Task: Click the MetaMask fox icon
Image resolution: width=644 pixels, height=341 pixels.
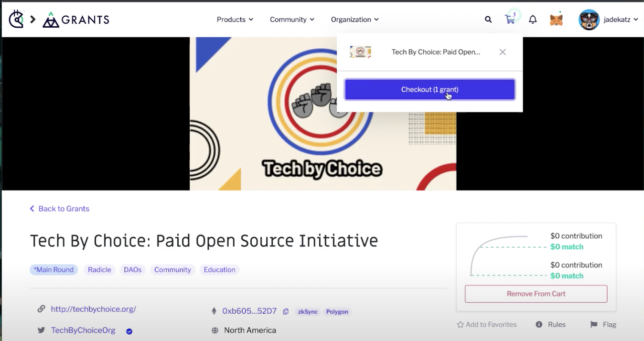Action: pos(556,20)
